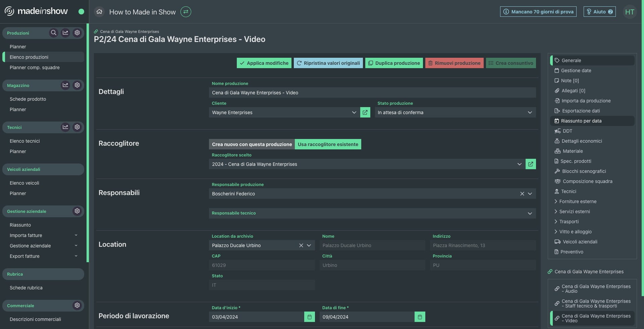Open the Cliente dropdown

(x=284, y=112)
